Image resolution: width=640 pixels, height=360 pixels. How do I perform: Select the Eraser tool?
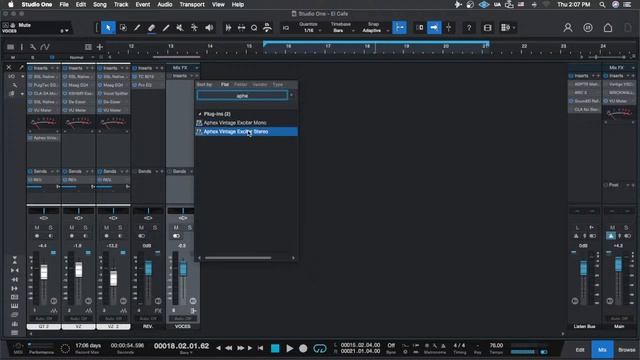pyautogui.click(x=151, y=28)
